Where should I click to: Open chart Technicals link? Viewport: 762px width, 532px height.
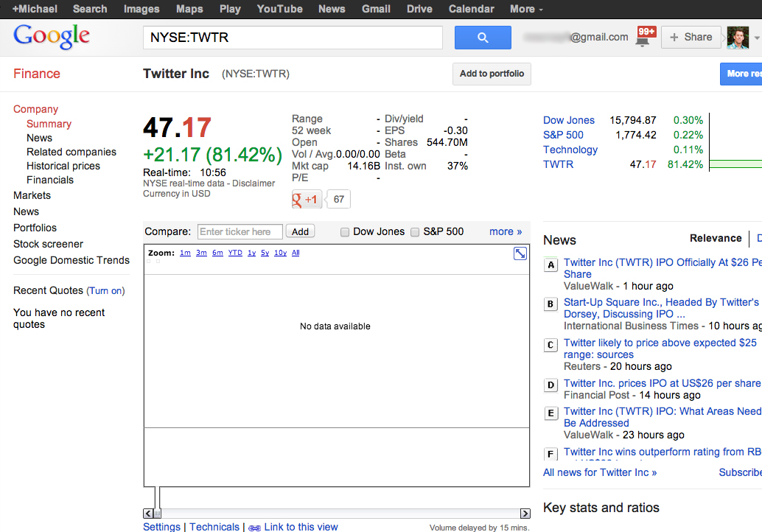point(214,527)
